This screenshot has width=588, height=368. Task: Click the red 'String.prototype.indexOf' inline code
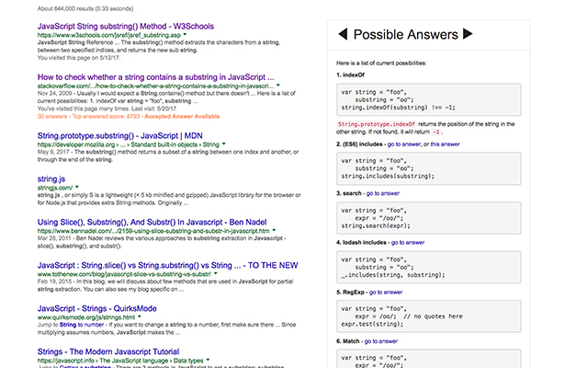tap(377, 124)
